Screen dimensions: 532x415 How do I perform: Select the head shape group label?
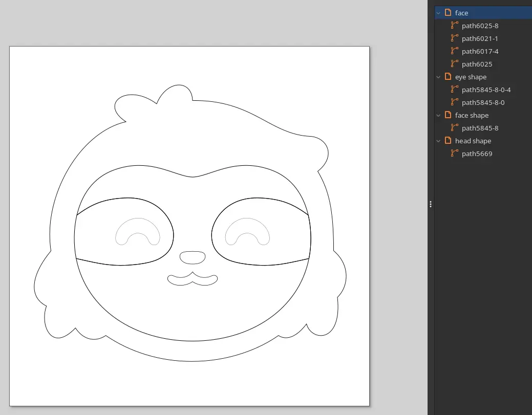tap(473, 140)
